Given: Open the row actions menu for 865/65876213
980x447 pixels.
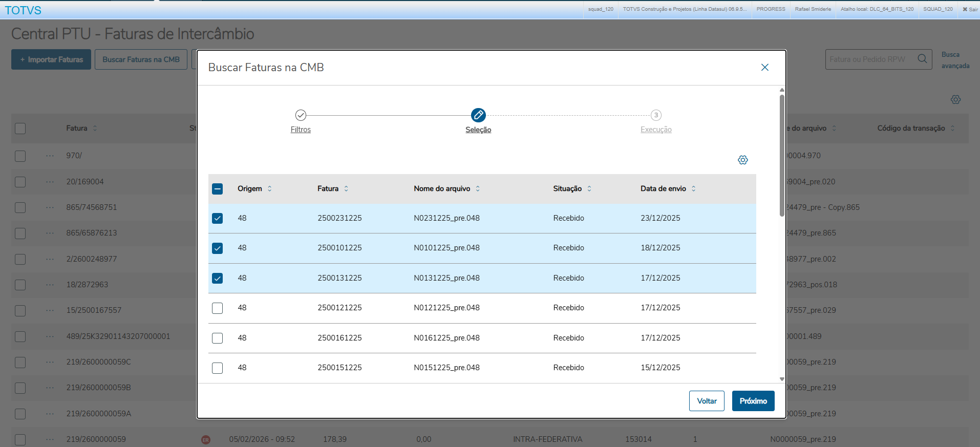Looking at the screenshot, I should (50, 233).
